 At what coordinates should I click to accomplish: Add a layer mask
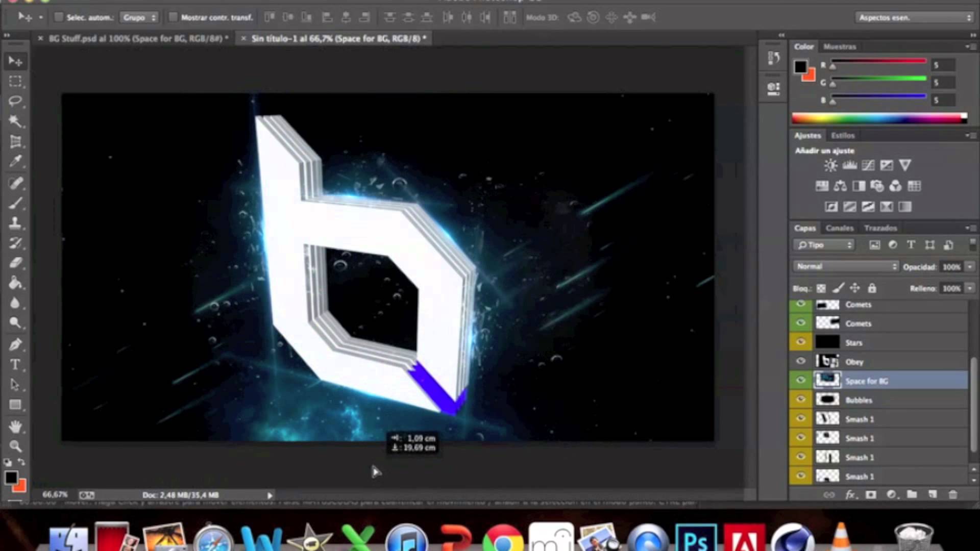871,494
